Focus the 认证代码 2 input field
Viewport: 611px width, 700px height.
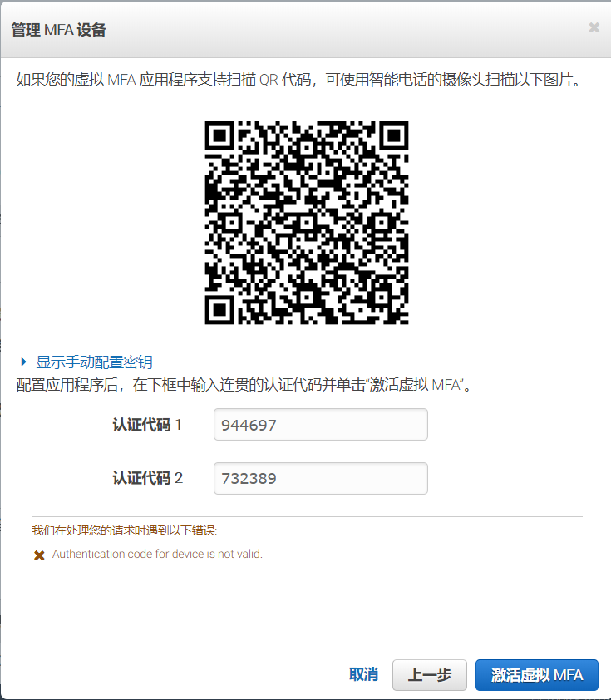click(320, 478)
